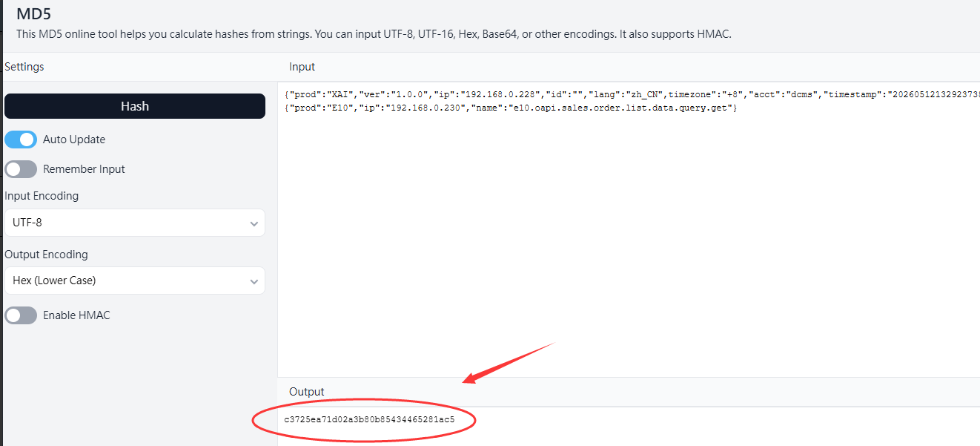The width and height of the screenshot is (980, 446).
Task: Click the tool description mentioning HMAC support
Action: [x=374, y=34]
